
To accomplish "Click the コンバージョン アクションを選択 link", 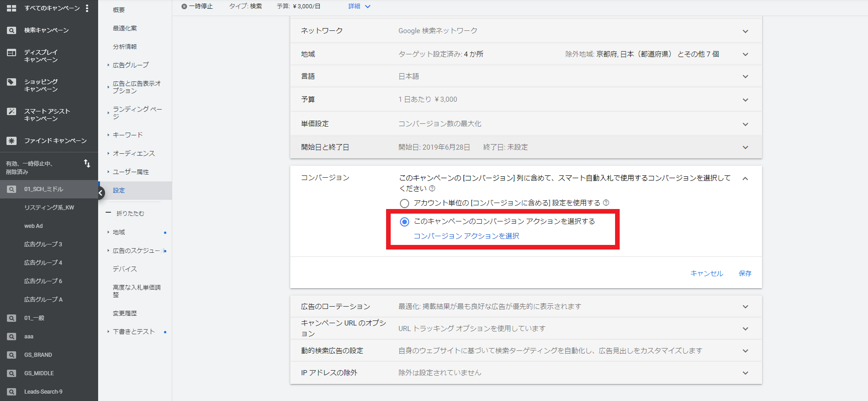I will coord(466,236).
